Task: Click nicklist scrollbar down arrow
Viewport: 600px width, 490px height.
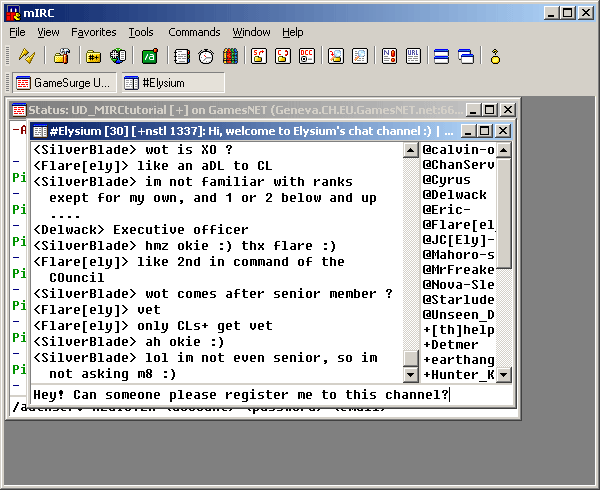Action: (x=504, y=374)
